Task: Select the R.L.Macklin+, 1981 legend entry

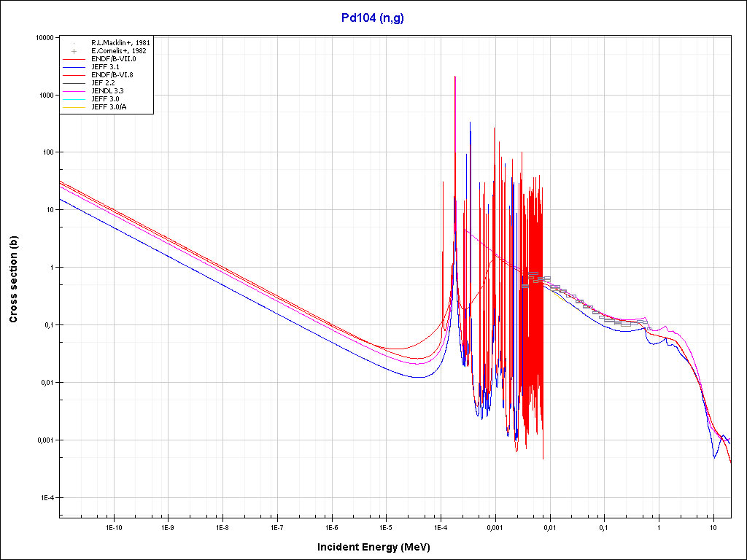Action: pos(120,43)
